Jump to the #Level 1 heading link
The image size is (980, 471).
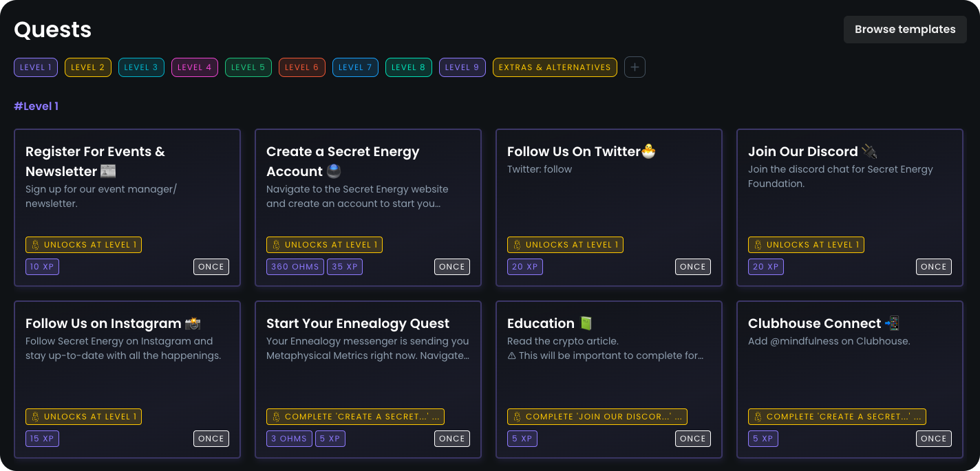point(36,106)
